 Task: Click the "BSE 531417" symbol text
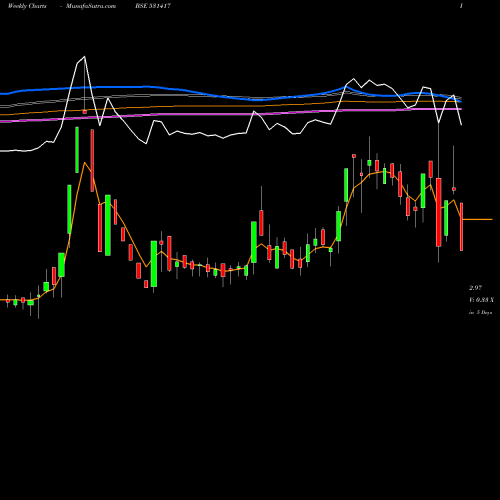click(x=153, y=6)
